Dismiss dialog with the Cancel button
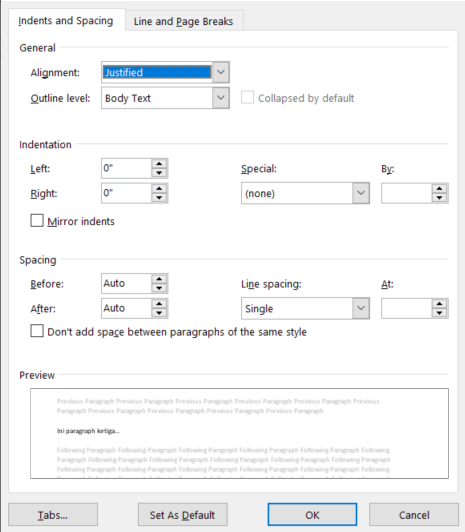 (414, 515)
